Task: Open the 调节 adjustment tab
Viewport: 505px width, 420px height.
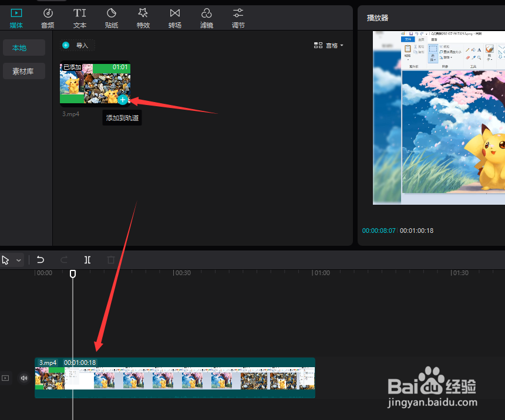Action: tap(238, 18)
